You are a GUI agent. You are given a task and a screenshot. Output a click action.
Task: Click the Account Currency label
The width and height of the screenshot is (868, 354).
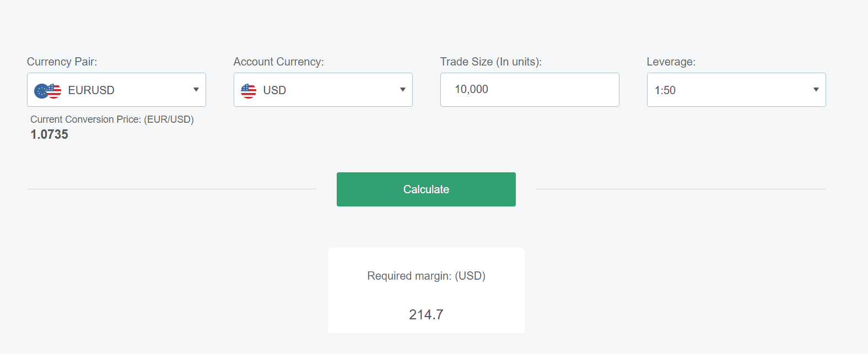point(279,62)
